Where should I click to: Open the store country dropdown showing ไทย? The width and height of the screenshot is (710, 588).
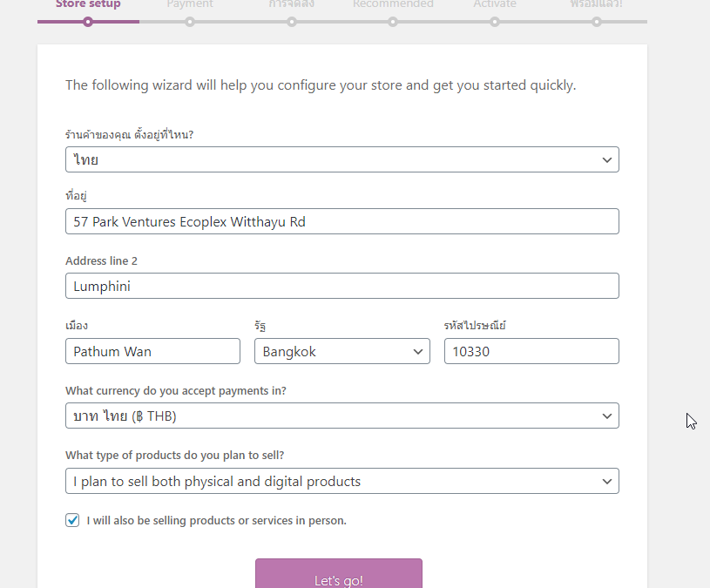click(x=341, y=159)
